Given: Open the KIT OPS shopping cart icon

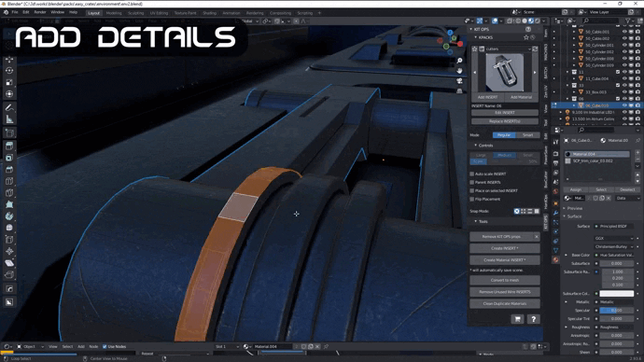Looking at the screenshot, I should coord(517,319).
